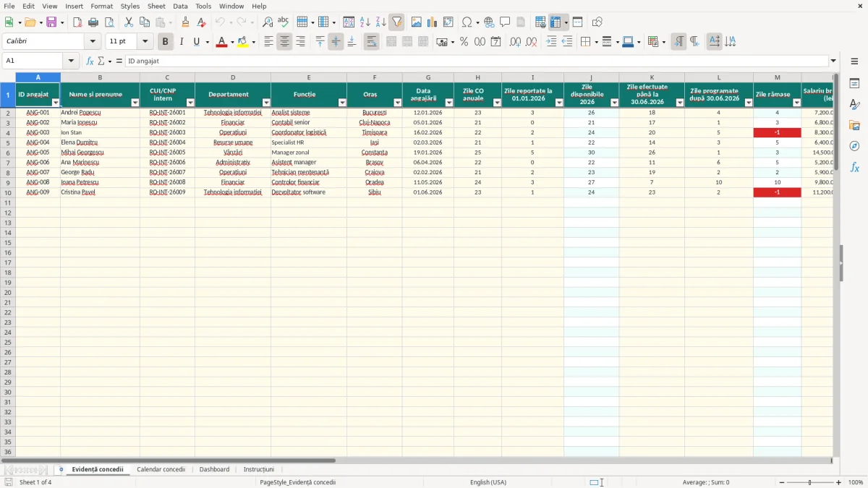Click the Name Box showing A1
Image resolution: width=868 pixels, height=488 pixels.
click(33, 61)
